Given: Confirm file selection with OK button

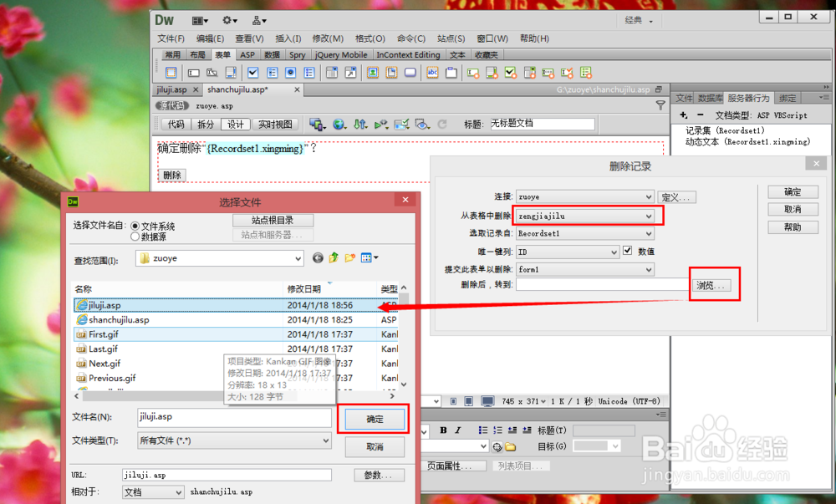Looking at the screenshot, I should point(375,419).
